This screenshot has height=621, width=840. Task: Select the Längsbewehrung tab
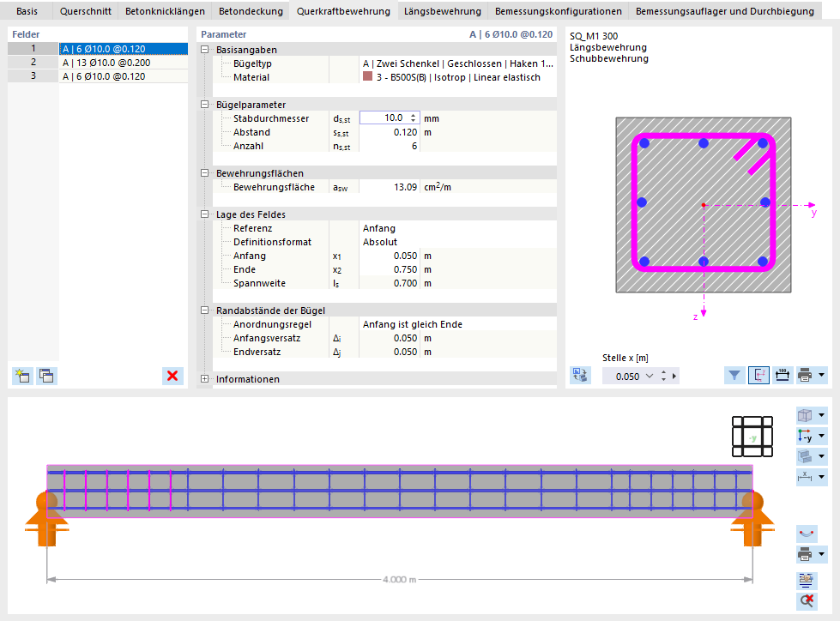pyautogui.click(x=443, y=11)
